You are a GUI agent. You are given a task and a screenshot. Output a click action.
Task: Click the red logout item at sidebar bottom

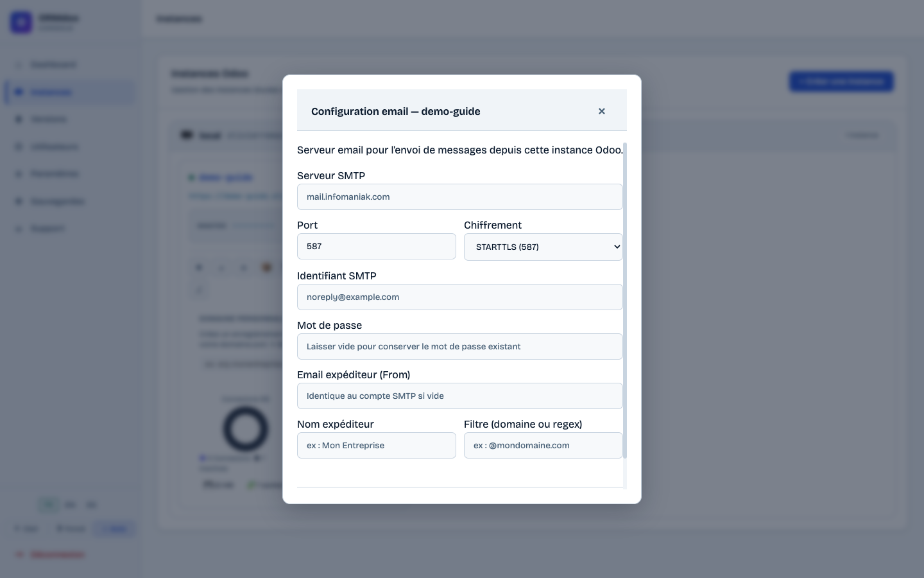click(x=50, y=555)
